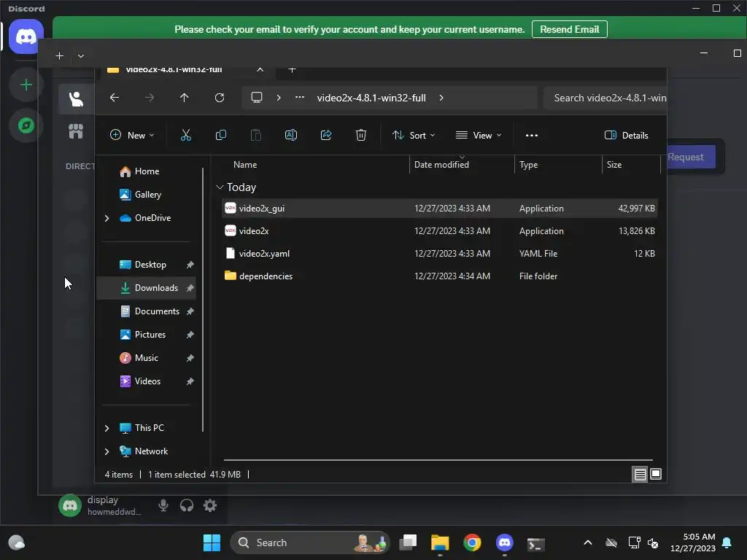The width and height of the screenshot is (747, 560).
Task: Open the See more three-dots menu
Action: pyautogui.click(x=532, y=135)
